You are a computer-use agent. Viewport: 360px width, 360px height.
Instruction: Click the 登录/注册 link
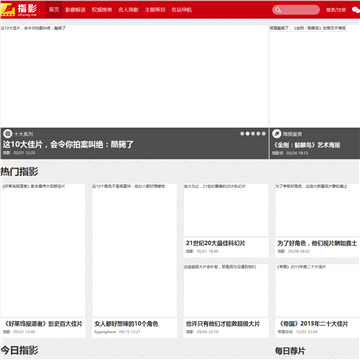tap(336, 10)
